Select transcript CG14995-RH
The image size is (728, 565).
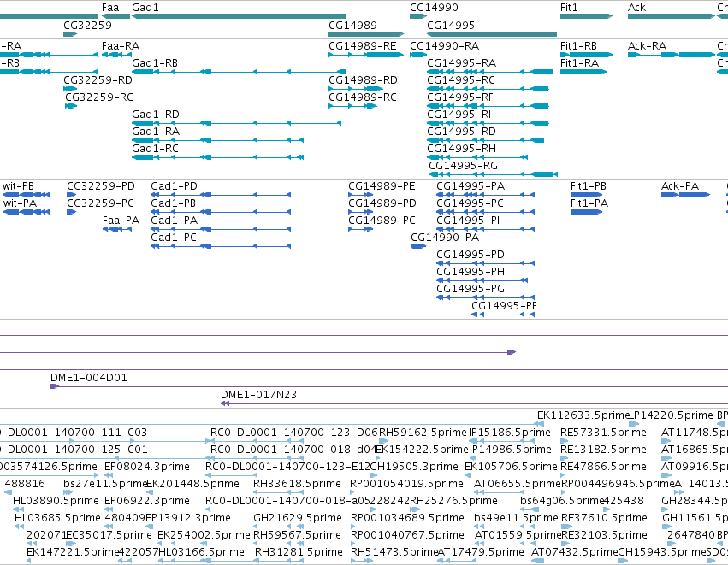coord(477,157)
